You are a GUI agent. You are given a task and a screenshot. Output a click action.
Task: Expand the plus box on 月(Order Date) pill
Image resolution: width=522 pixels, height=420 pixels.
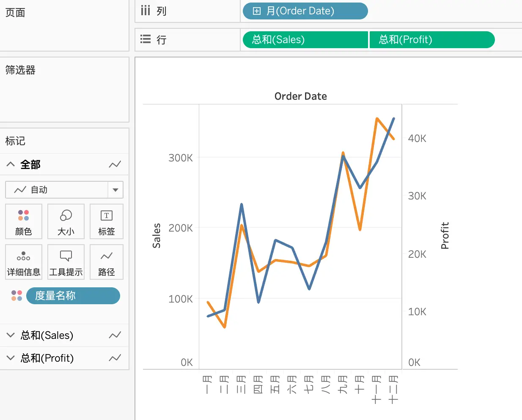[x=257, y=11]
